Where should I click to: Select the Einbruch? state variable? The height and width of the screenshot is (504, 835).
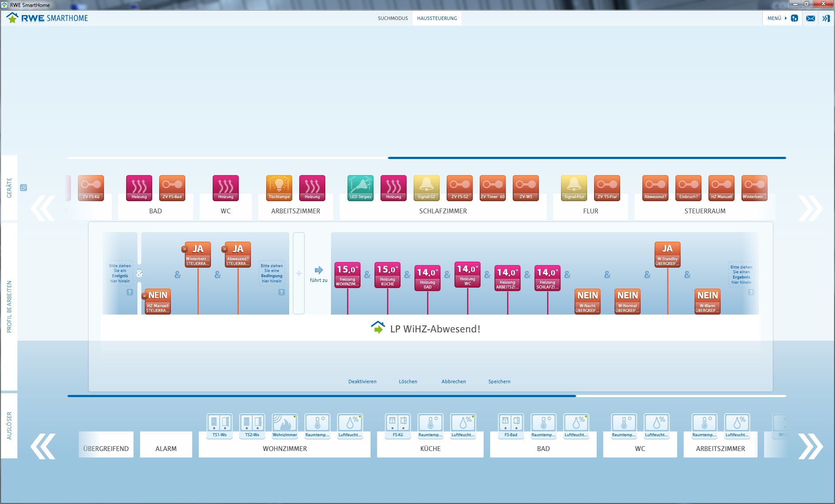point(688,188)
